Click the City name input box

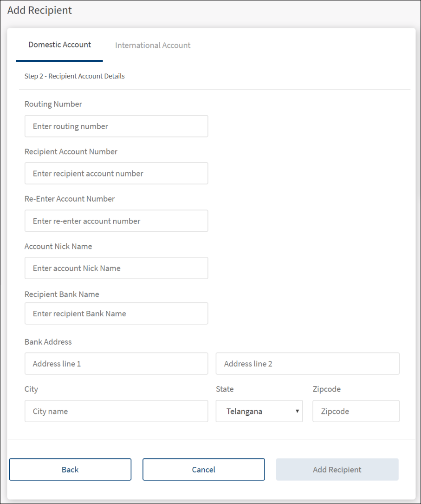coord(116,411)
